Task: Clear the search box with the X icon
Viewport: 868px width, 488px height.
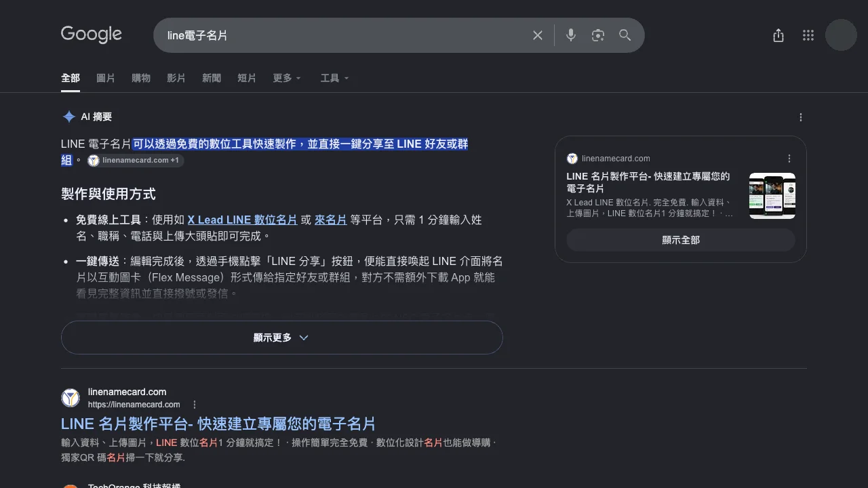Action: coord(538,35)
